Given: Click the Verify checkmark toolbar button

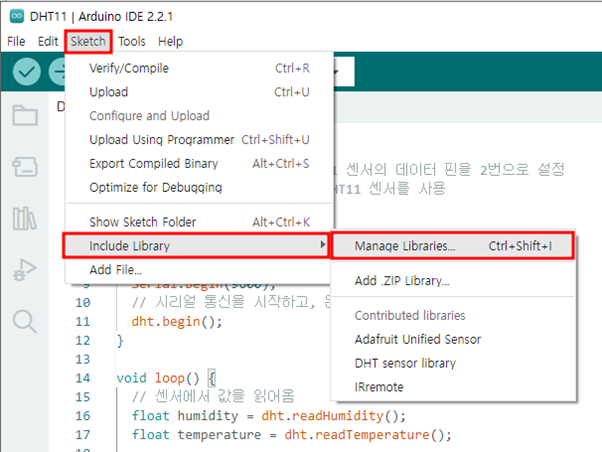Looking at the screenshot, I should click(26, 71).
